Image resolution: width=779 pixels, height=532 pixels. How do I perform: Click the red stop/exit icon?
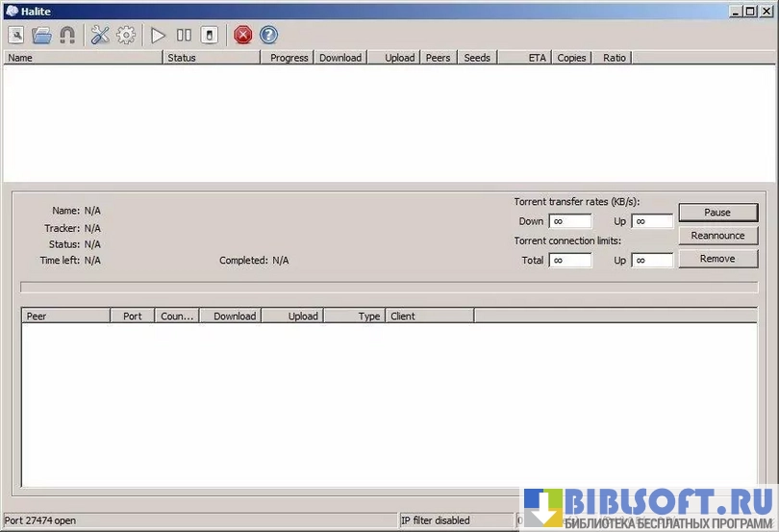242,35
